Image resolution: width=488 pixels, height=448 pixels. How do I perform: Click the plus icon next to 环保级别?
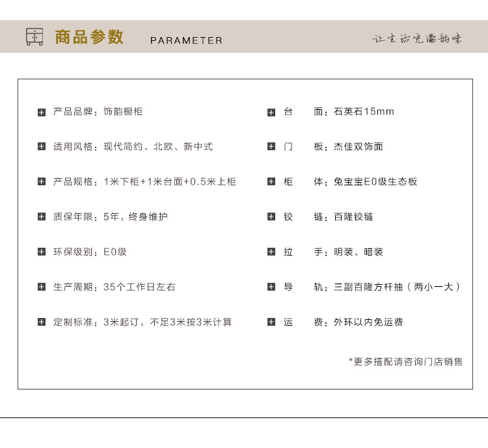pos(42,252)
